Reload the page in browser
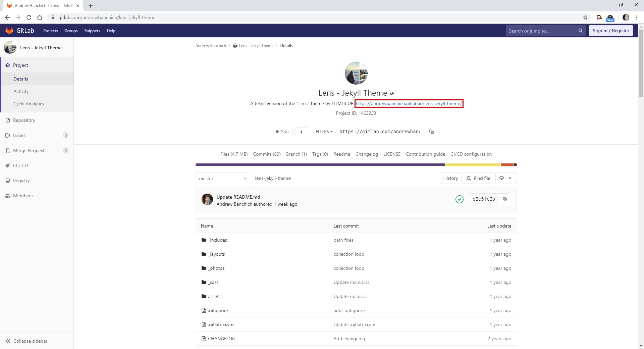This screenshot has height=349, width=644. [x=29, y=17]
